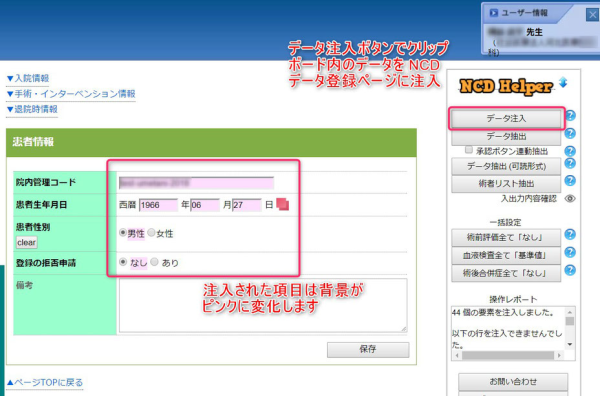Select なし for 登録の拒否申請
600x396 pixels.
tap(123, 262)
